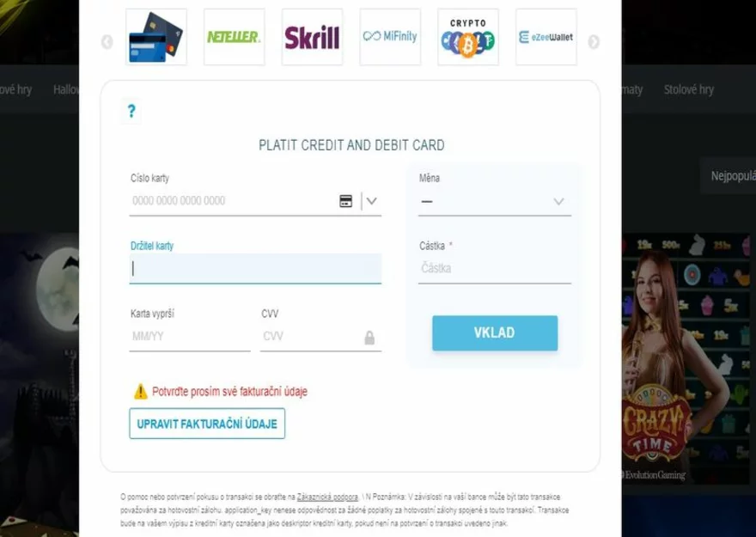The height and width of the screenshot is (537, 756).
Task: Expand the saved cards dropdown chevron
Action: pyautogui.click(x=371, y=201)
